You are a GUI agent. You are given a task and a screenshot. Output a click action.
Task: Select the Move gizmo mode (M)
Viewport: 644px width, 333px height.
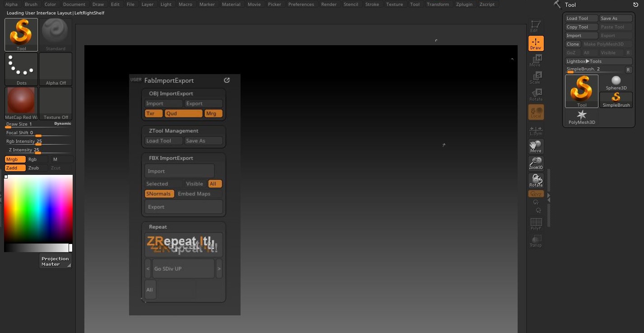536,61
